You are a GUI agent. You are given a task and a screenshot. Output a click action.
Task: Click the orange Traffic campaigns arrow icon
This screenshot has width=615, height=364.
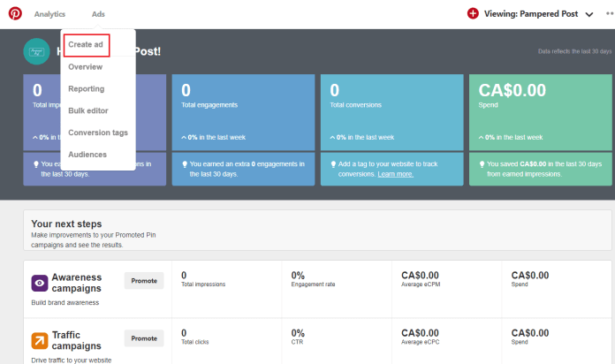point(40,340)
